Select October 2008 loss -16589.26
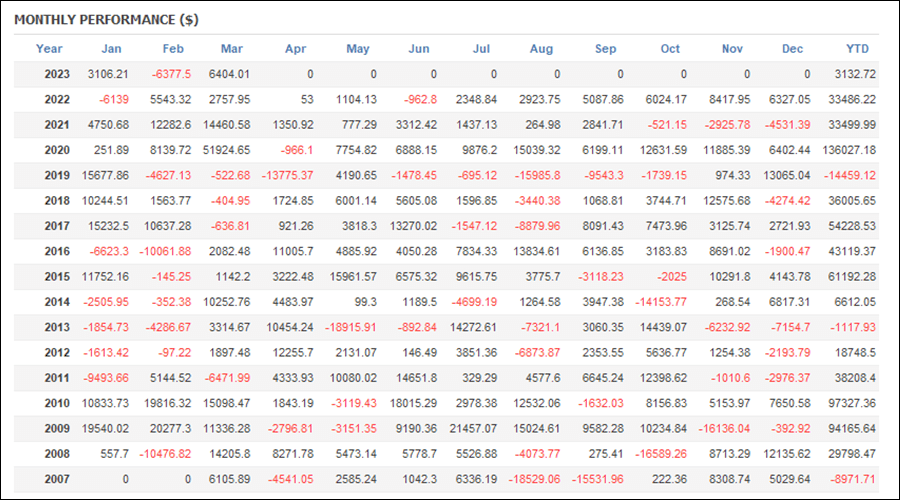 coord(661,454)
